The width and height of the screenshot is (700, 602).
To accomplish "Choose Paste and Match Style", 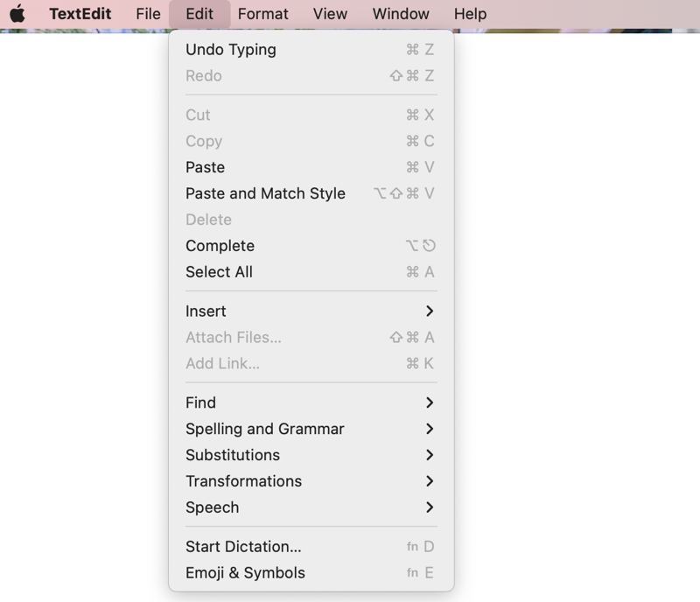I will coord(265,193).
